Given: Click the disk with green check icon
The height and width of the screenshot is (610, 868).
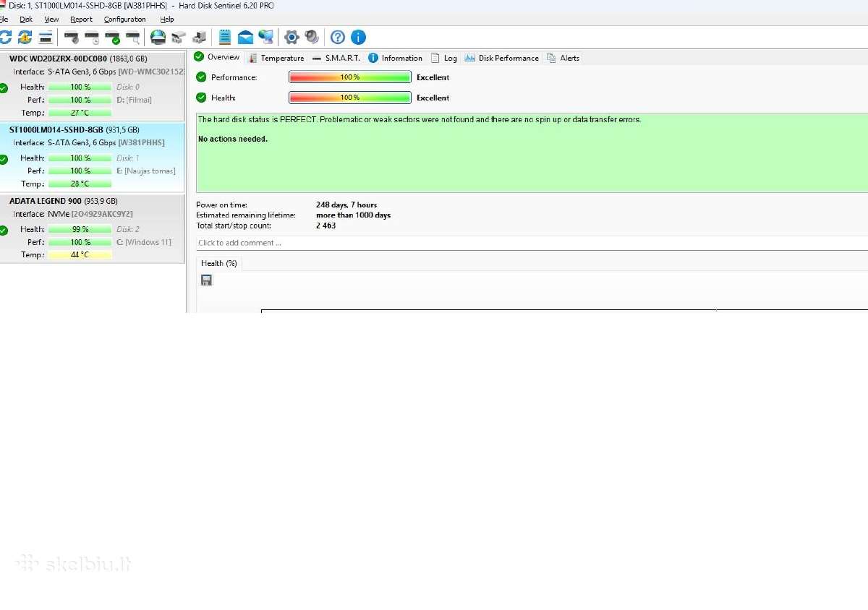Looking at the screenshot, I should (x=112, y=37).
